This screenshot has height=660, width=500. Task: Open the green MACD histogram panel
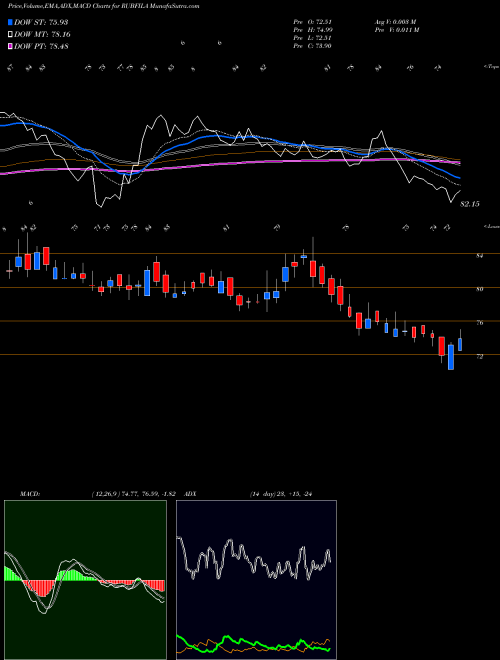click(85, 580)
